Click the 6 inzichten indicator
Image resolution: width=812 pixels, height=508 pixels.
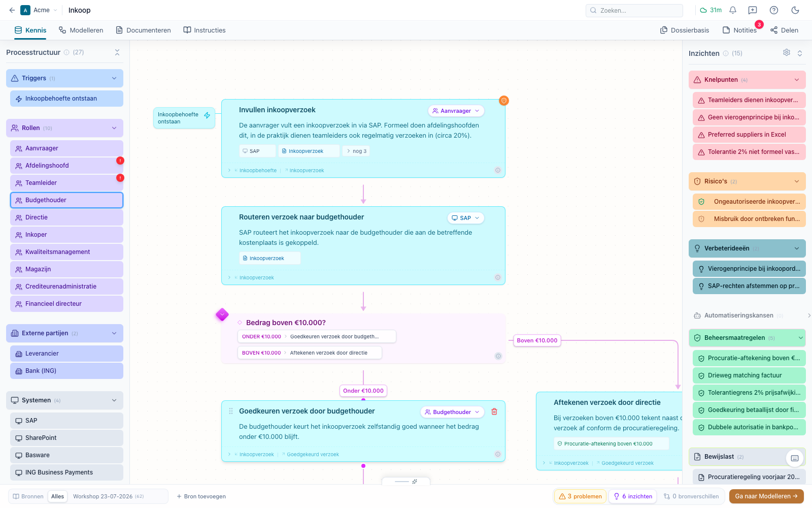pyautogui.click(x=633, y=496)
